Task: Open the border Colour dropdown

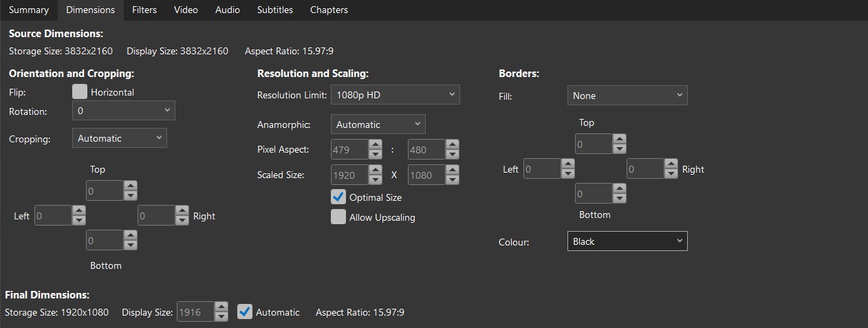Action: click(627, 241)
